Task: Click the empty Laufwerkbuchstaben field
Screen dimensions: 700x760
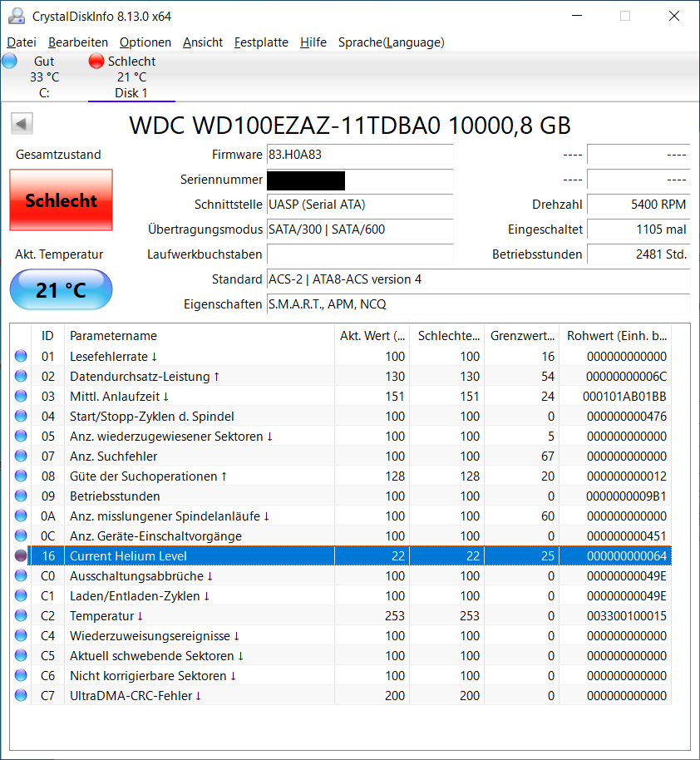Action: [360, 254]
